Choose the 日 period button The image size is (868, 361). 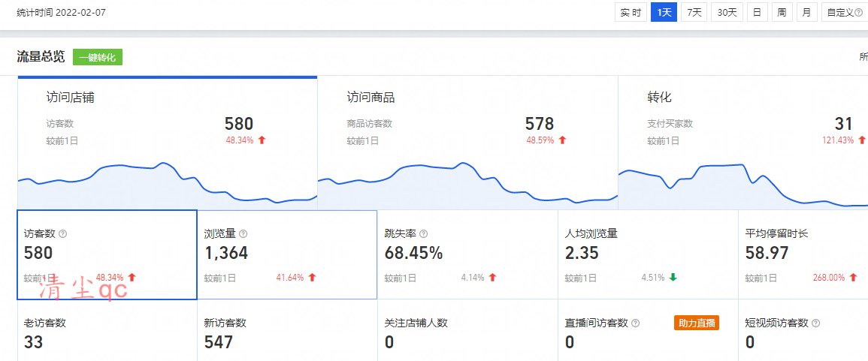click(757, 12)
